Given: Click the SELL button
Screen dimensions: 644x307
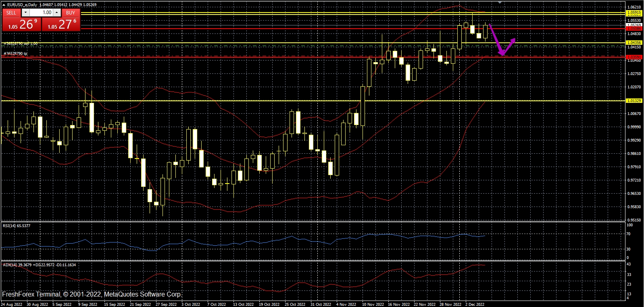Looking at the screenshot, I should click(11, 13).
